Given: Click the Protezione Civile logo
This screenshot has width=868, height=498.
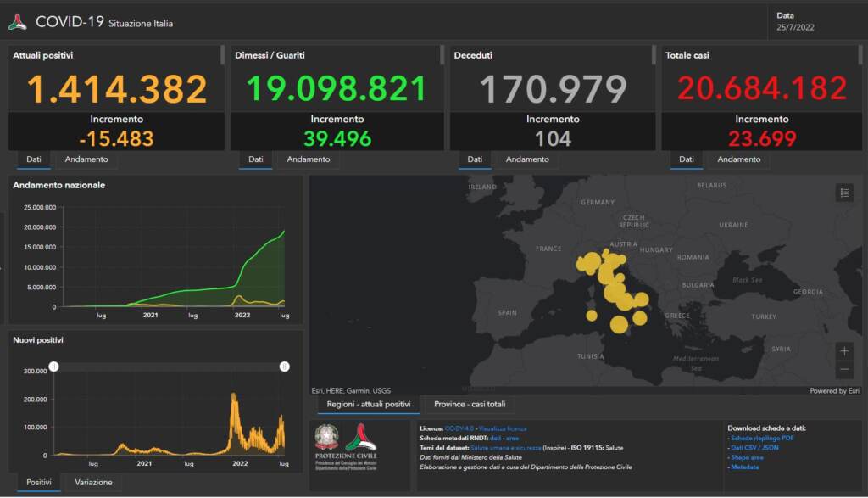Looking at the screenshot, I should coord(361,437).
